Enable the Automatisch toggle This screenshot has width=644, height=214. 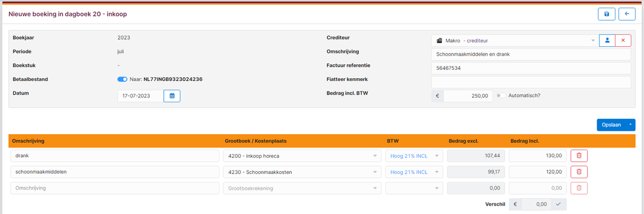coord(501,96)
